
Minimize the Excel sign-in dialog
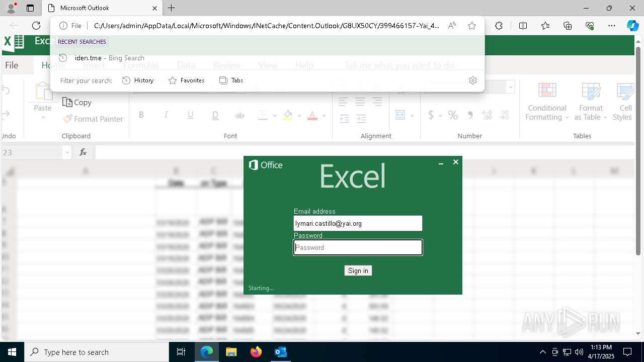441,163
